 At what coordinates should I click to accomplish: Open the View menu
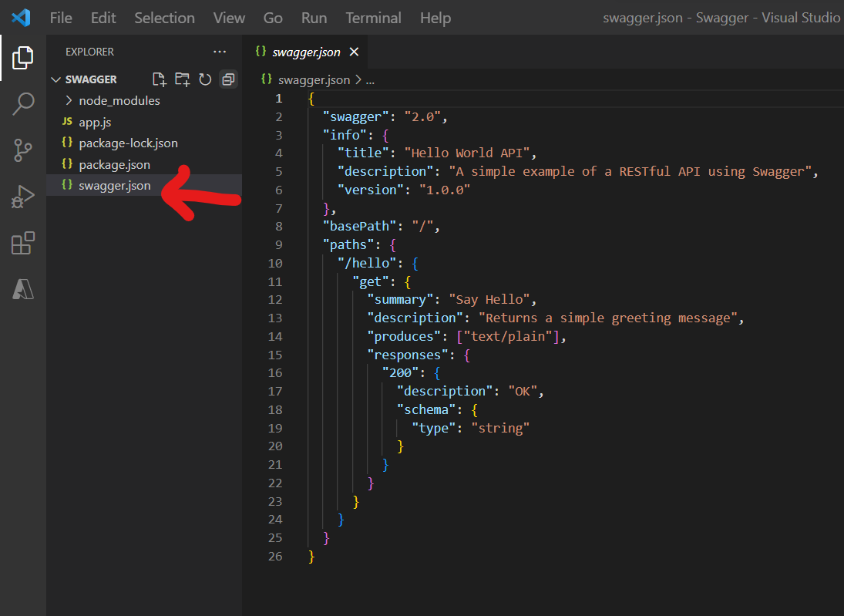(229, 18)
